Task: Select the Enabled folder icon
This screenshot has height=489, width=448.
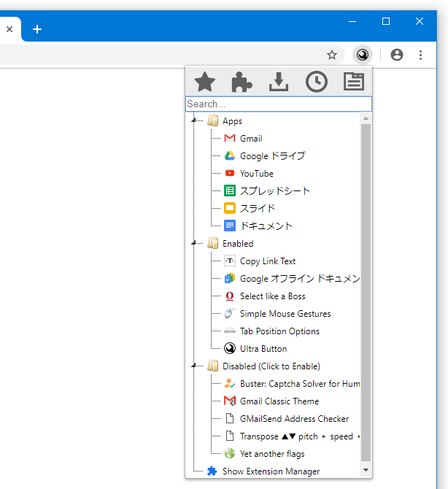Action: point(213,243)
